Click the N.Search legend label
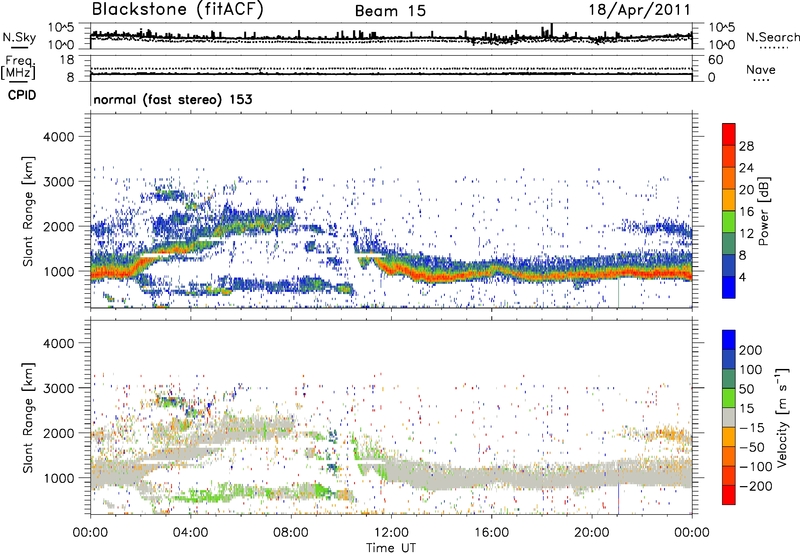 (772, 37)
